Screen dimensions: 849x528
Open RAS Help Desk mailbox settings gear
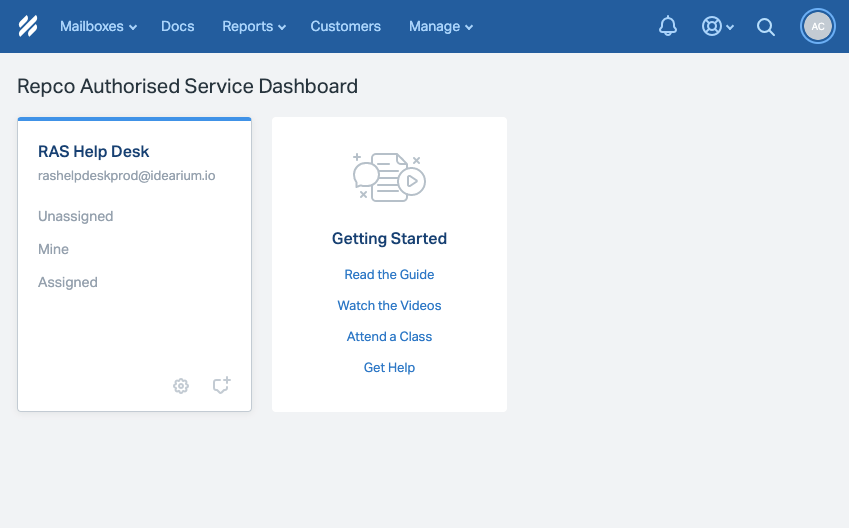click(181, 386)
